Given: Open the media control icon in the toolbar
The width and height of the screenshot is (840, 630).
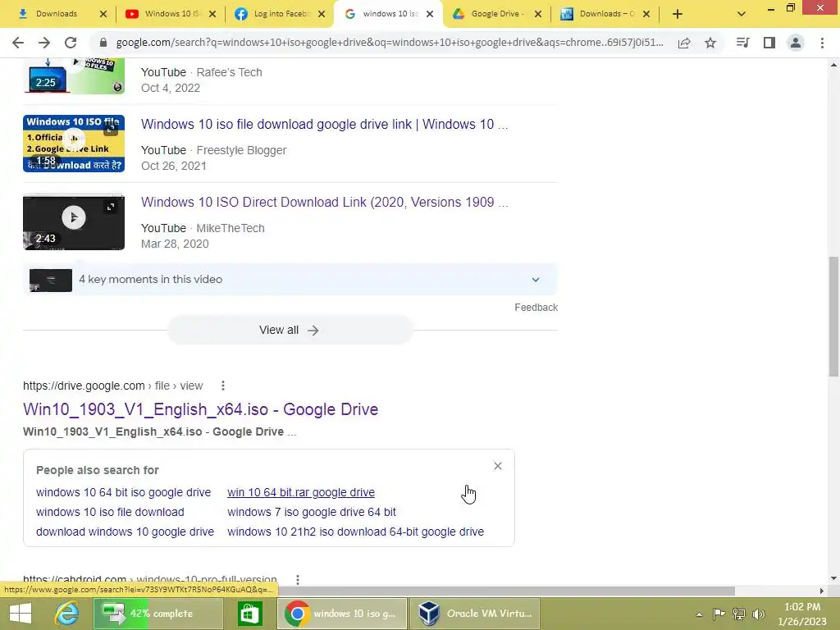Looking at the screenshot, I should click(x=742, y=43).
